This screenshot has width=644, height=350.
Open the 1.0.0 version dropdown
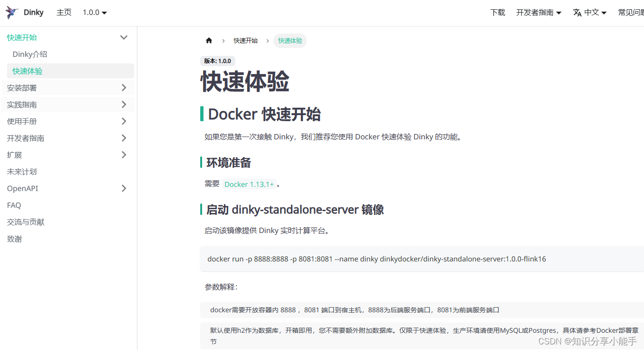[95, 13]
